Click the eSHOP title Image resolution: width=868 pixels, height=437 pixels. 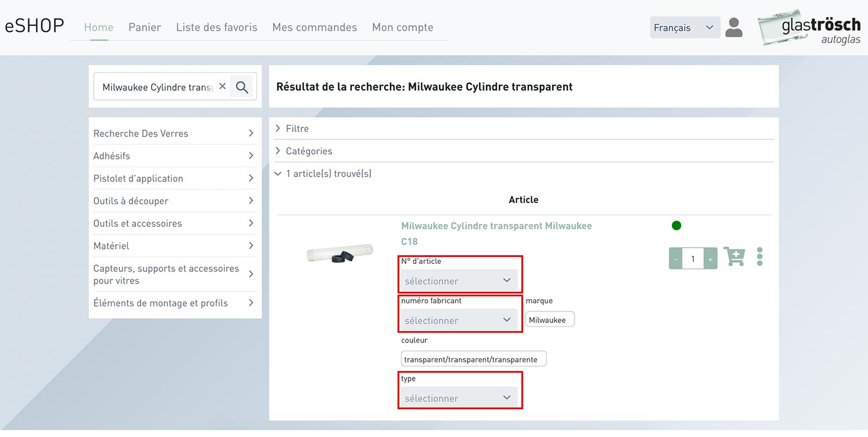(35, 27)
